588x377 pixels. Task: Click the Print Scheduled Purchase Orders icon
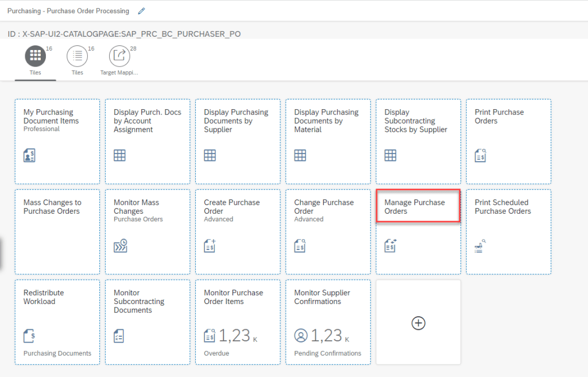(480, 246)
